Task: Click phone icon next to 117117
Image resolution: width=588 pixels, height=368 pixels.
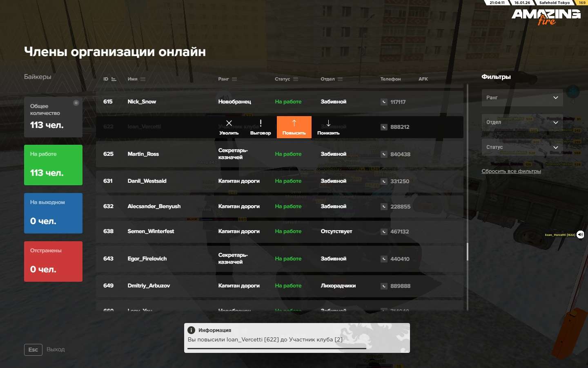Action: (384, 102)
